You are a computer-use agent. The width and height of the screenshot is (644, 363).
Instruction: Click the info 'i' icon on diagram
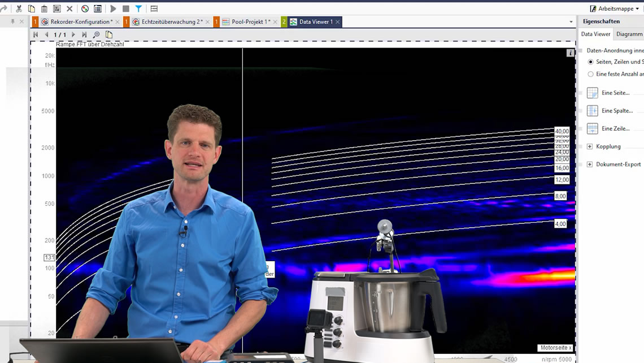pyautogui.click(x=571, y=53)
